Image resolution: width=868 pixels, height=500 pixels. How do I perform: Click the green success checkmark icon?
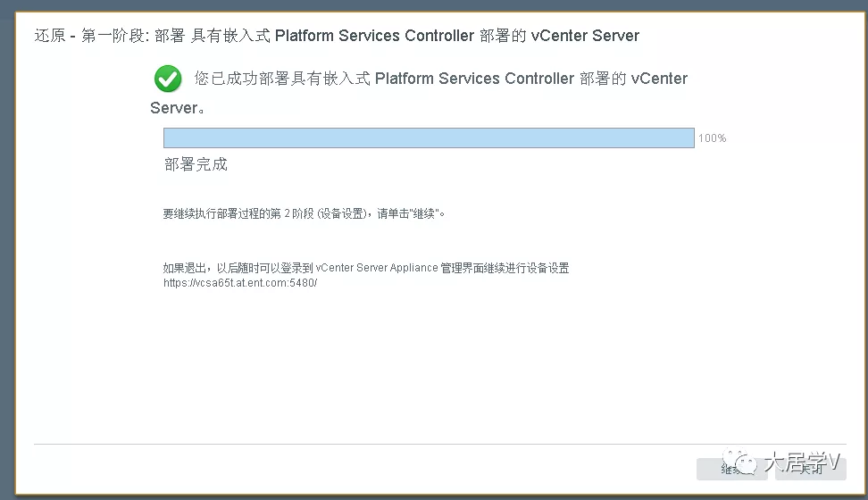[x=168, y=79]
